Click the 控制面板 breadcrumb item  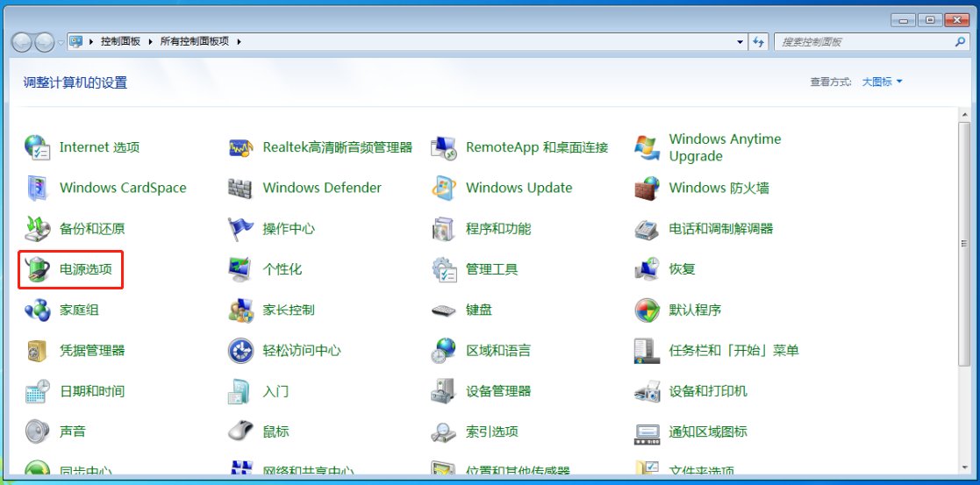click(x=120, y=41)
